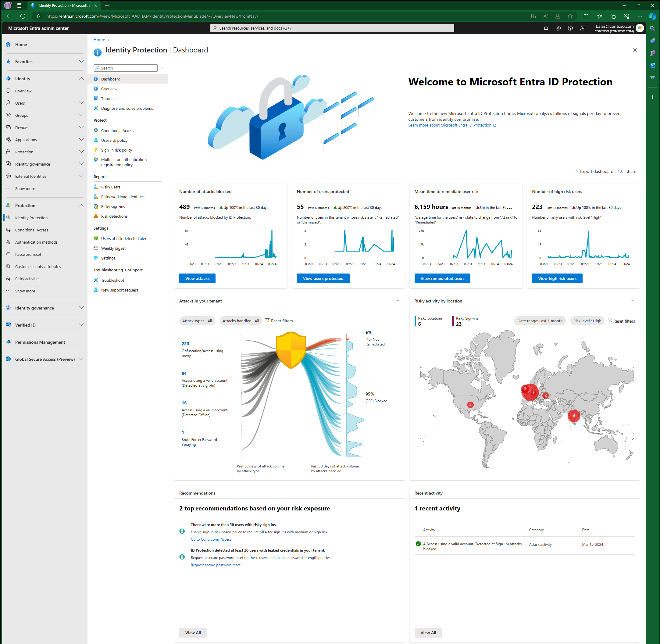This screenshot has width=660, height=644.
Task: Open Password reset settings
Action: (x=28, y=254)
